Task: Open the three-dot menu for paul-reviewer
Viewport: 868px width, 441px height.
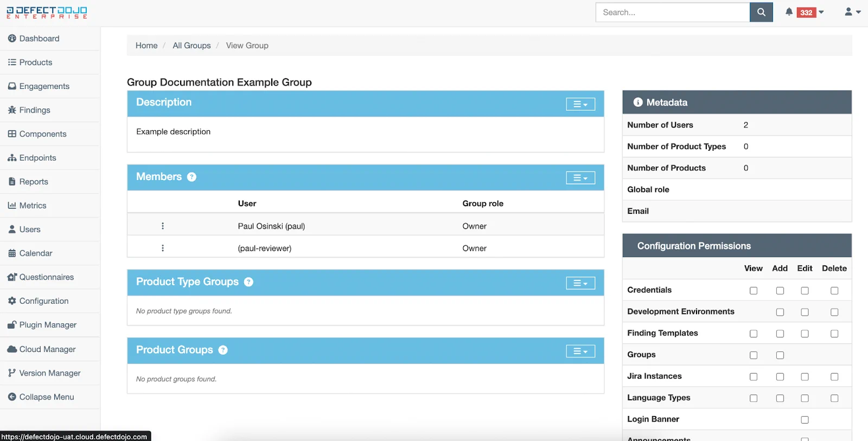Action: (163, 248)
